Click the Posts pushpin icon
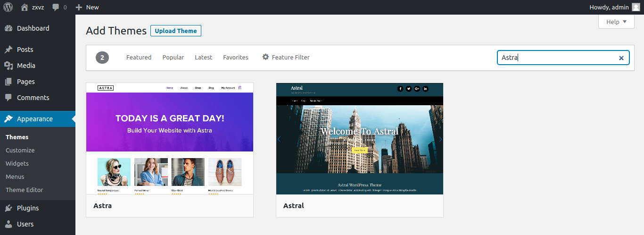644x235 pixels. 8,50
